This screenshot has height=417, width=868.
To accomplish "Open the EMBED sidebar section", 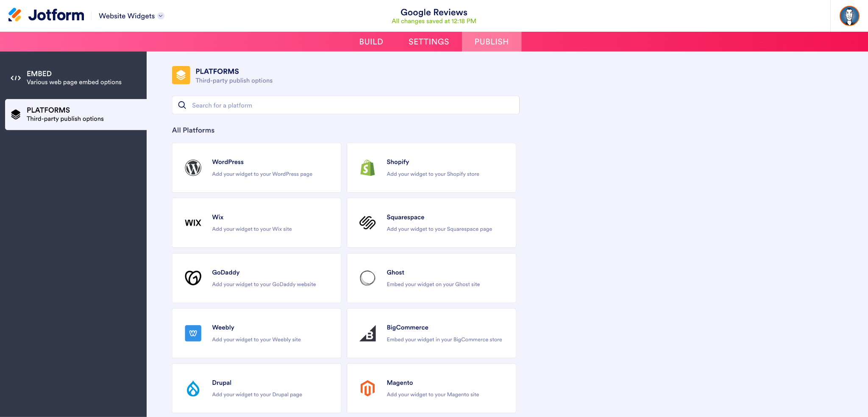I will pos(76,78).
